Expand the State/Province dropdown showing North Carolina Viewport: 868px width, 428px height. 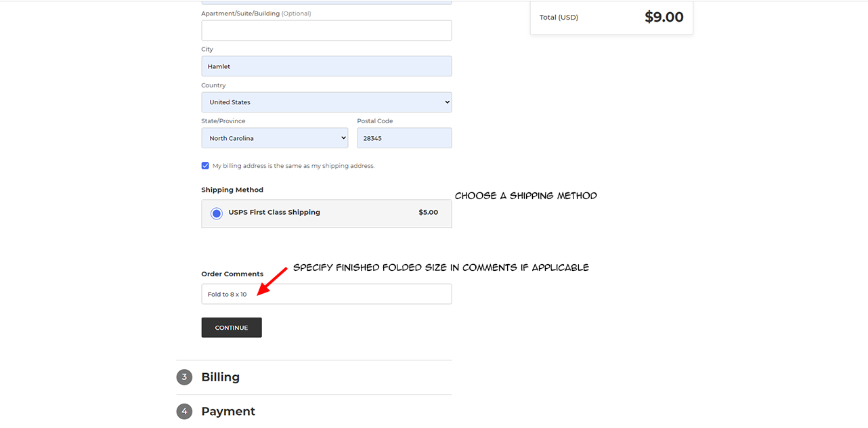click(274, 138)
